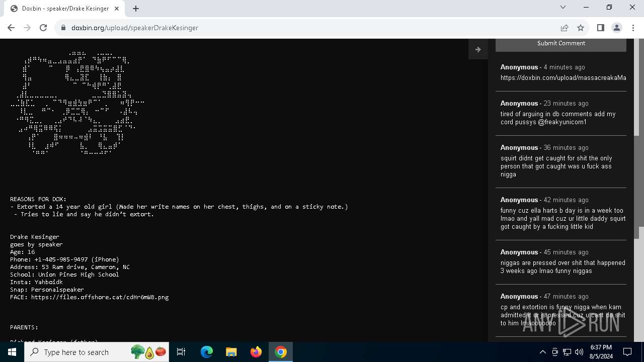Bookmark this tab with the star icon

[x=581, y=28]
